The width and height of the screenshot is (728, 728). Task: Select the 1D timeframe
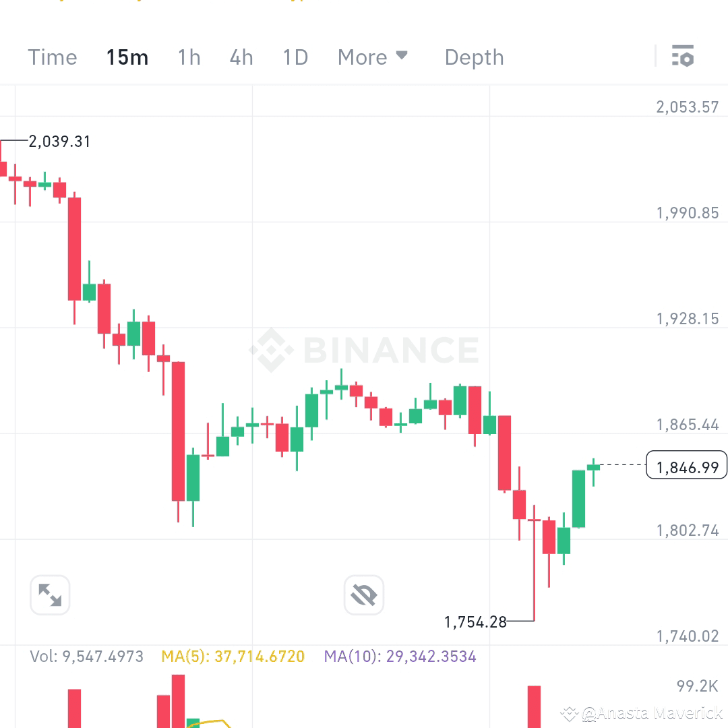[x=295, y=57]
